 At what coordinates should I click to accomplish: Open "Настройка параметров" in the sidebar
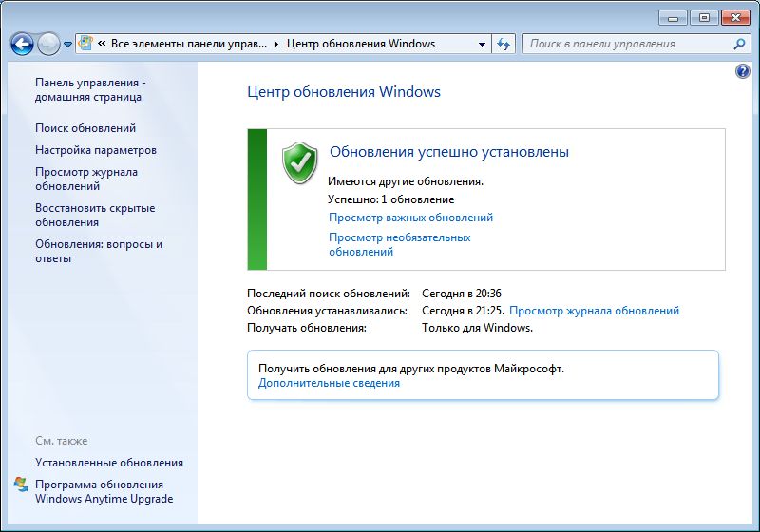96,150
